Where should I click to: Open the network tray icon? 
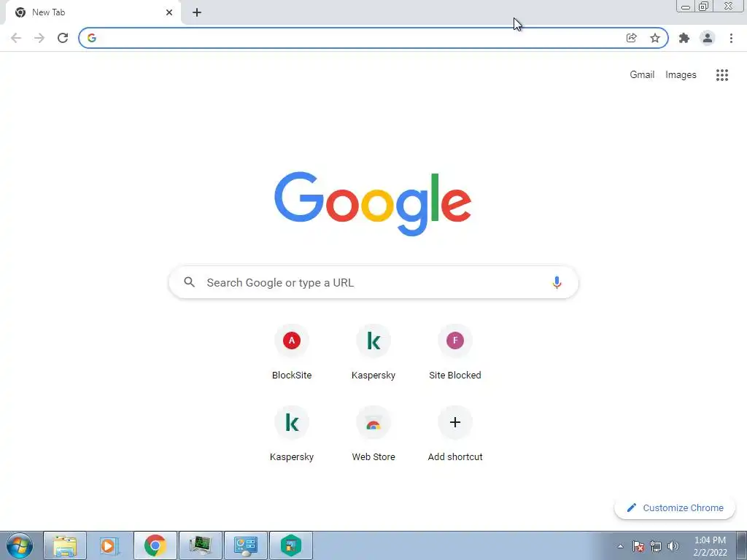(x=656, y=546)
